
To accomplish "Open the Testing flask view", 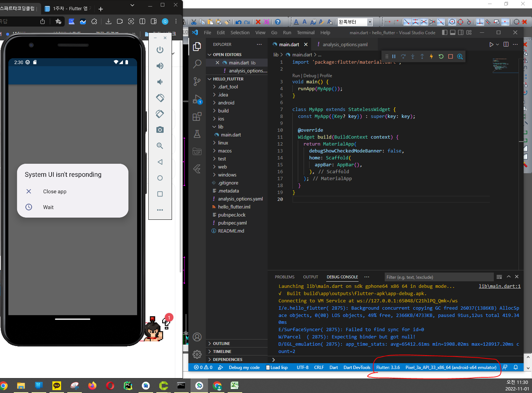I will point(197,134).
